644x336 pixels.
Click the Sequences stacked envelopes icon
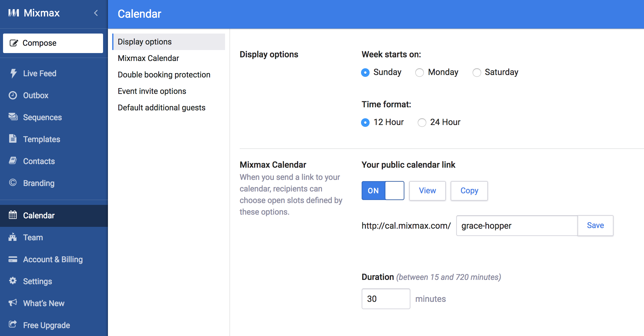tap(13, 117)
